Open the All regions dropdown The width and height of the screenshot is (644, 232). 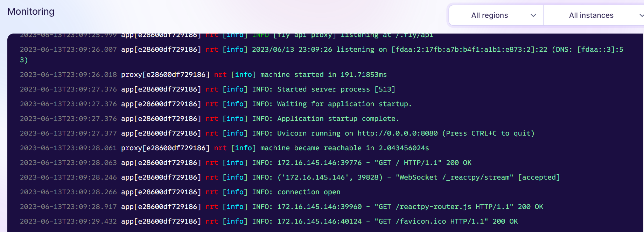tap(495, 15)
